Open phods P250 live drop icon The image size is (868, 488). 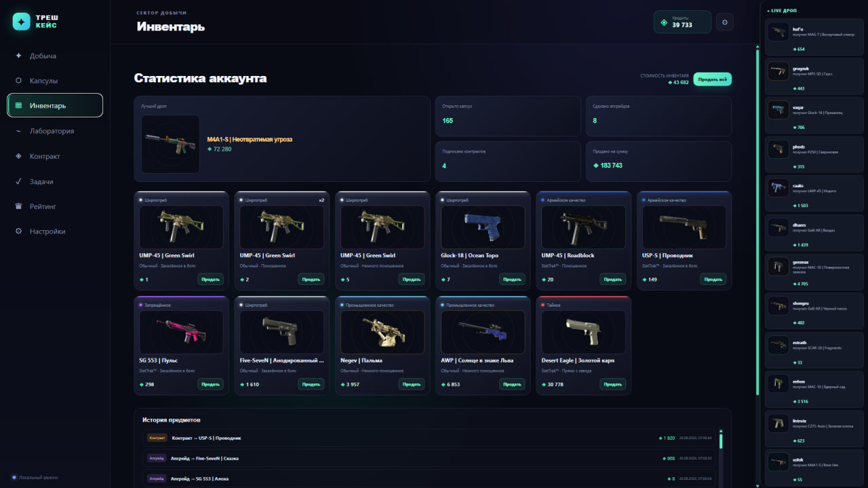coord(778,149)
